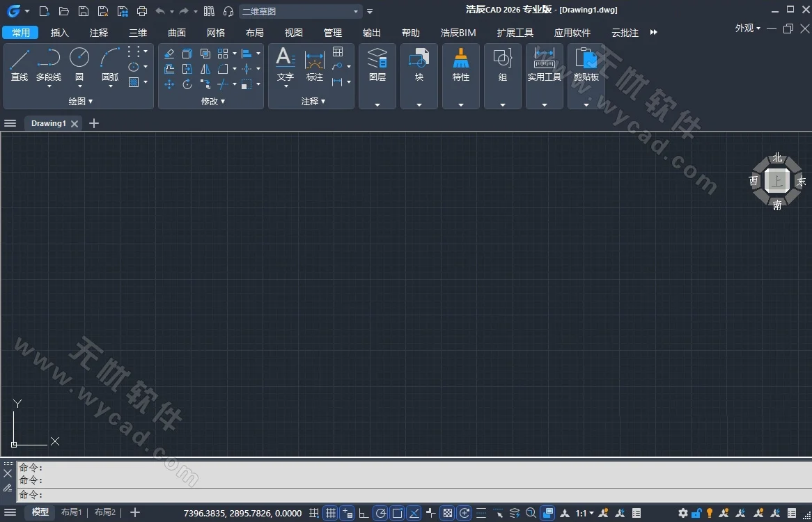Select the Erase tool in the 修改 panel
812x522 pixels.
point(169,53)
